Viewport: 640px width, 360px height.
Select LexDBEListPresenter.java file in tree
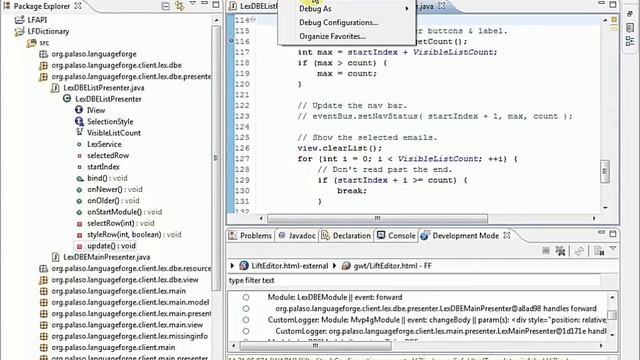pos(104,88)
